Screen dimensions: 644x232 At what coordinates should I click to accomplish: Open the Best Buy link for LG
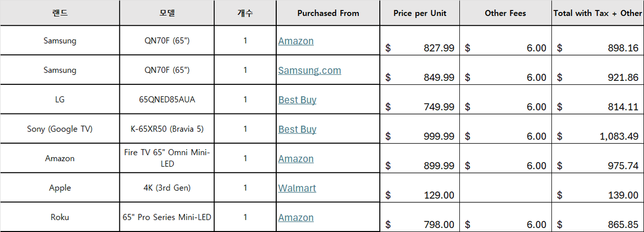297,100
